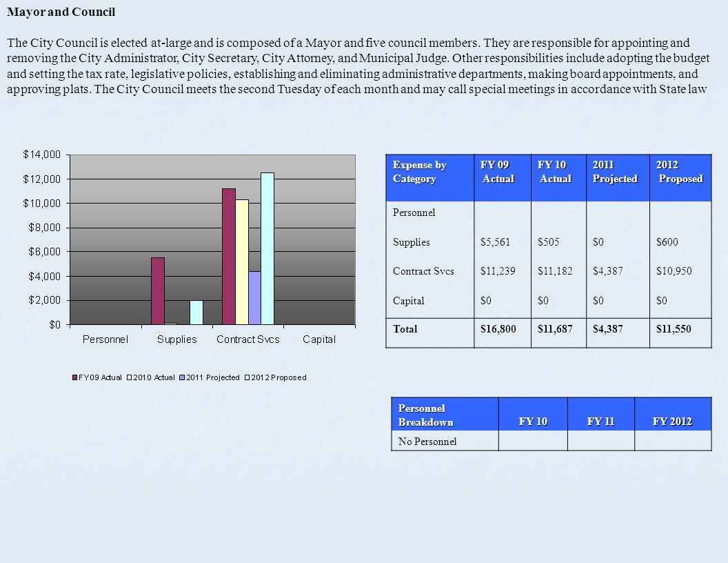The image size is (728, 563).
Task: Click the FY09 Actual legend color swatch
Action: (x=74, y=377)
